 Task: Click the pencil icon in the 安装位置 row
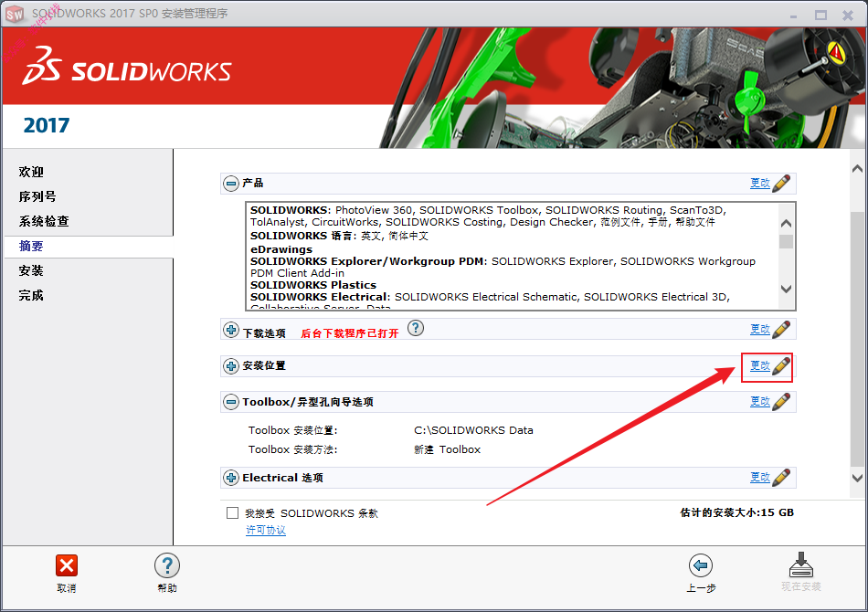pyautogui.click(x=781, y=365)
